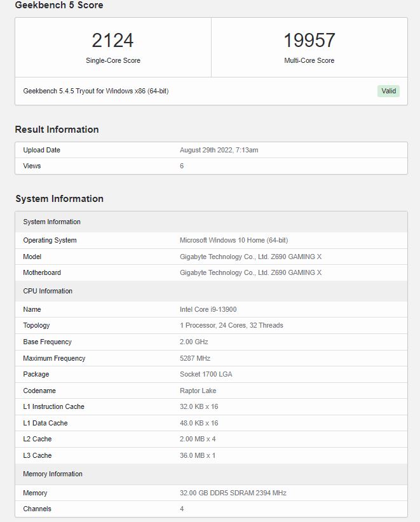
Task: Click the Codename label
Action: [x=39, y=391]
